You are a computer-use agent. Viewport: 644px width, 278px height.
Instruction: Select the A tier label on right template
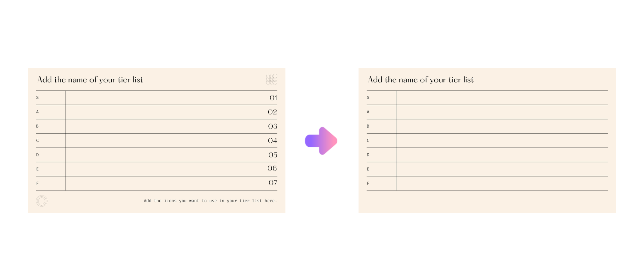pos(368,112)
